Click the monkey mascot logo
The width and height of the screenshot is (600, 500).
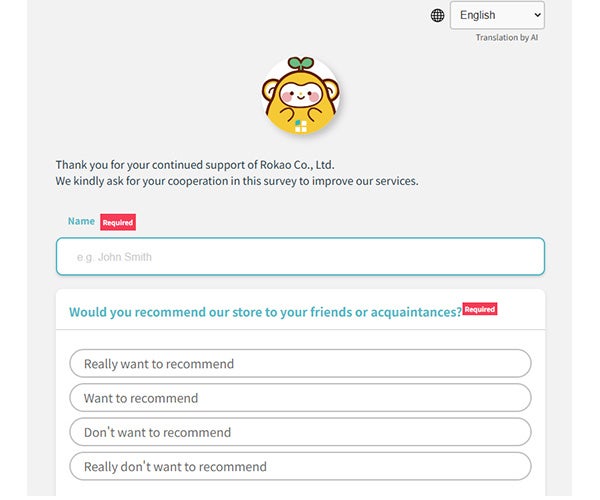point(300,100)
